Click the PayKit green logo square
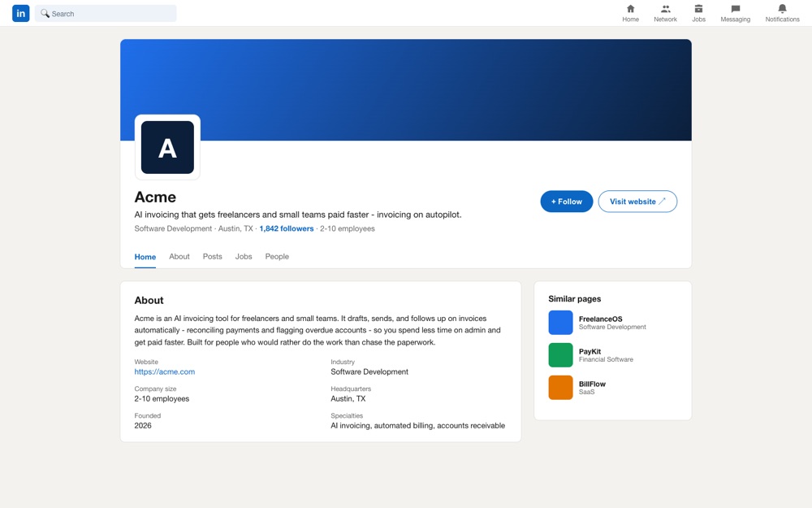This screenshot has width=812, height=508. coord(560,355)
